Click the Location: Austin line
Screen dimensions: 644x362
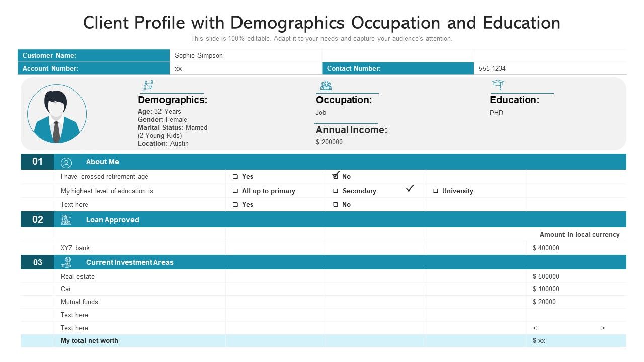164,144
